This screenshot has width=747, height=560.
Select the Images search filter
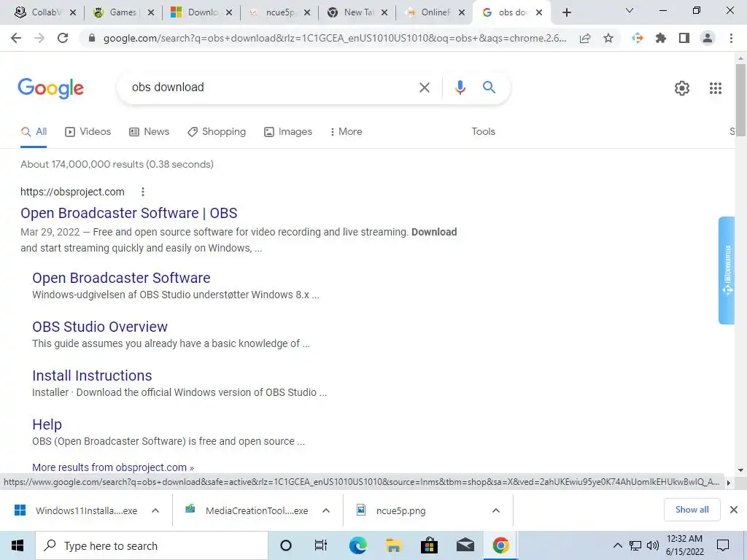coord(288,132)
